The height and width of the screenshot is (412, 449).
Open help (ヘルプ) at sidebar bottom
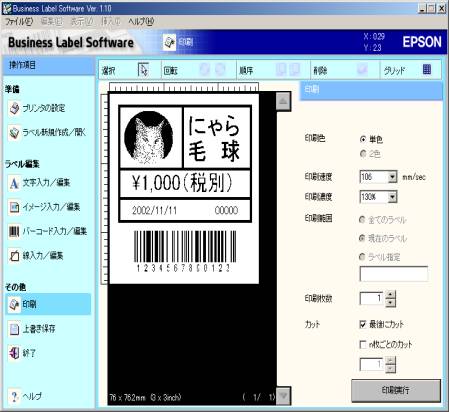(26, 396)
